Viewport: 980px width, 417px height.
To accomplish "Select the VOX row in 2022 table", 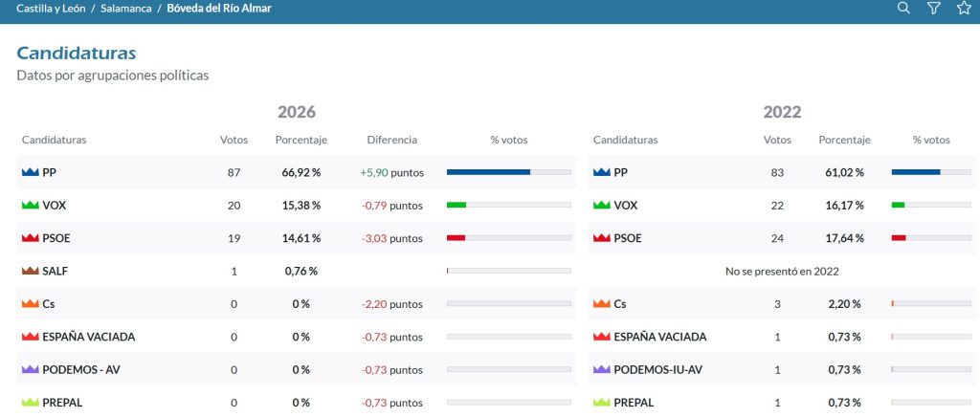I will pyautogui.click(x=784, y=206).
